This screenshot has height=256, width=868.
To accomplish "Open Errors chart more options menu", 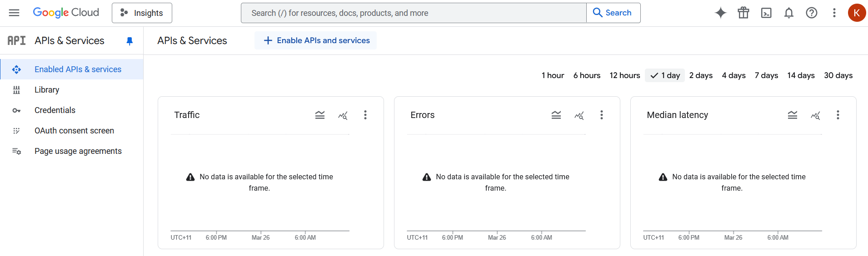I will 602,115.
